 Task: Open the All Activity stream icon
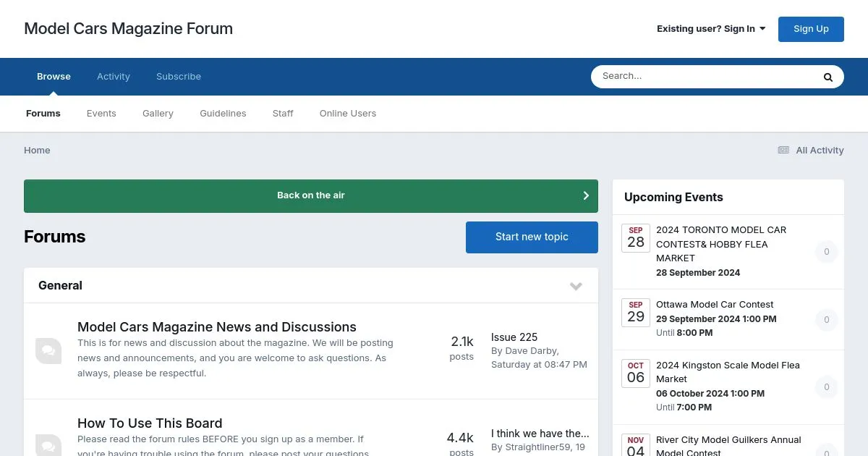click(x=783, y=150)
